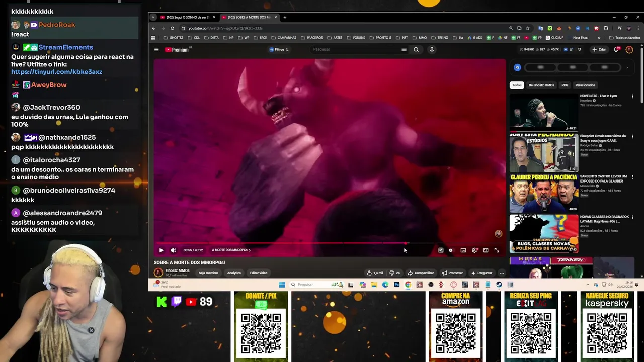Click the vidIQ icon in the player controls
This screenshot has height=362, width=644.
pyautogui.click(x=440, y=250)
